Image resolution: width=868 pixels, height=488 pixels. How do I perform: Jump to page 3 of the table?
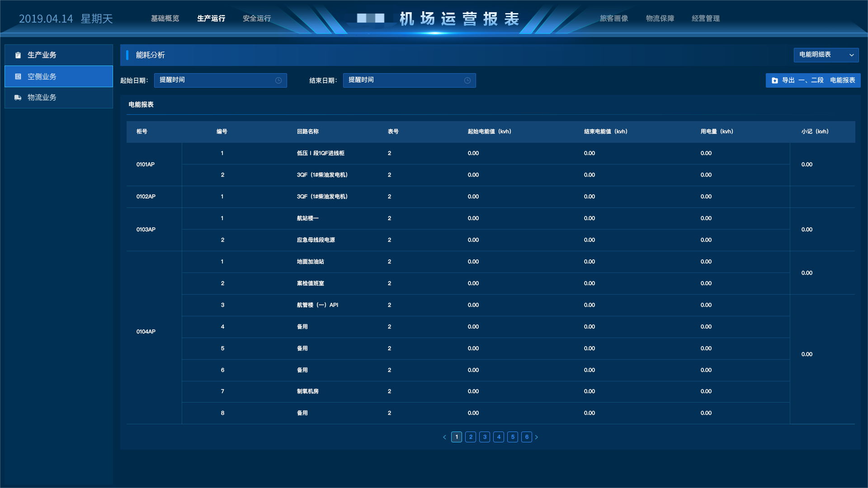pyautogui.click(x=485, y=437)
